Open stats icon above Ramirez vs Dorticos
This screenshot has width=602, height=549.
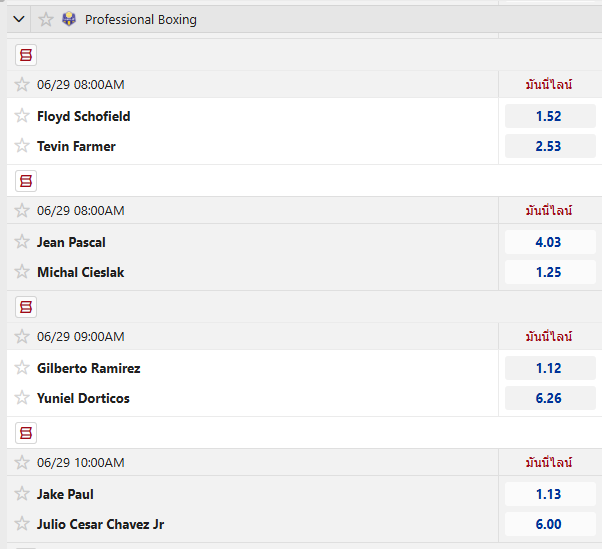pos(26,307)
